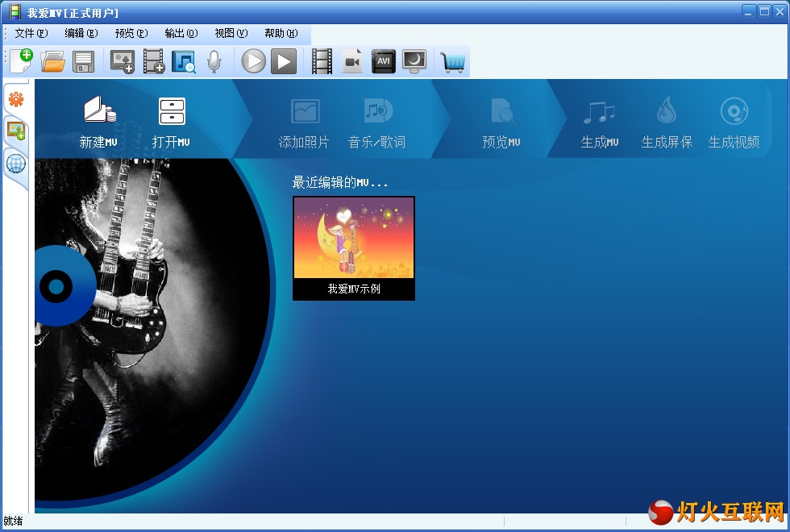The image size is (790, 532).
Task: Open the 视图(V) menu
Action: pyautogui.click(x=231, y=33)
